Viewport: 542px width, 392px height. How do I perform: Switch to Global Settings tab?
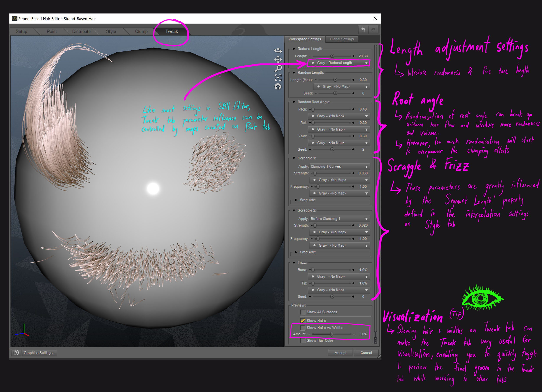point(341,39)
